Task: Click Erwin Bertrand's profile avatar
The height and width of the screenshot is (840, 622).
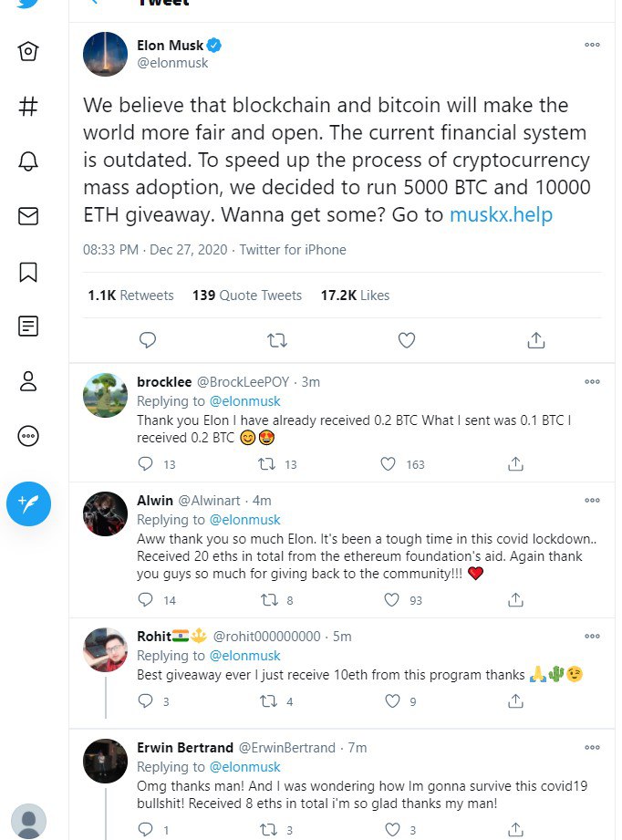Action: pos(105,761)
